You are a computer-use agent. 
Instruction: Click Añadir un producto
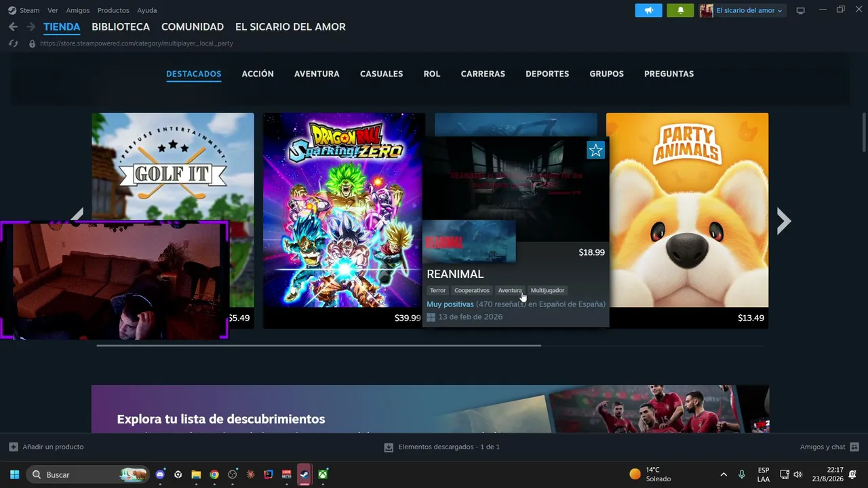pyautogui.click(x=53, y=447)
